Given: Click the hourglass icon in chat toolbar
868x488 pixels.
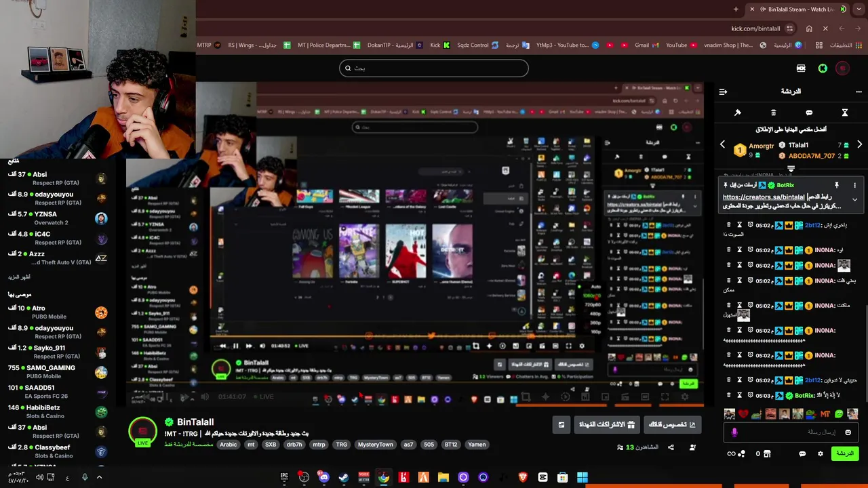Looking at the screenshot, I should point(845,113).
